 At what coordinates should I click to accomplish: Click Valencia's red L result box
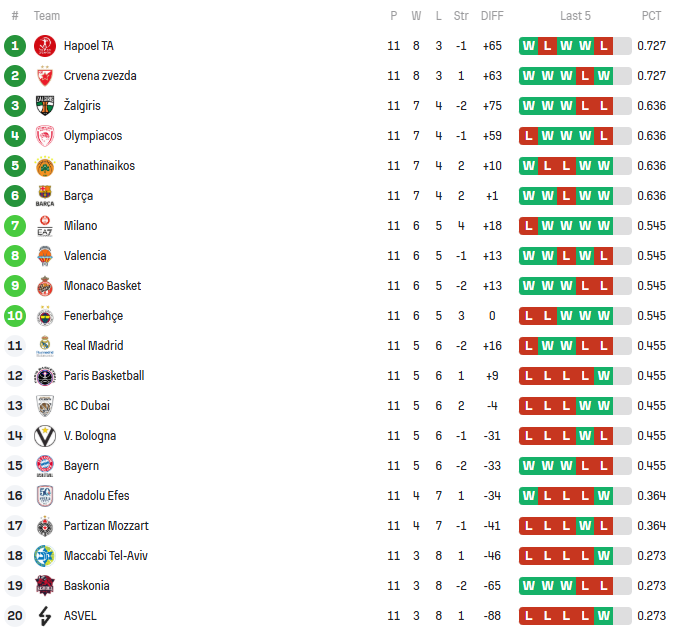[x=566, y=256]
